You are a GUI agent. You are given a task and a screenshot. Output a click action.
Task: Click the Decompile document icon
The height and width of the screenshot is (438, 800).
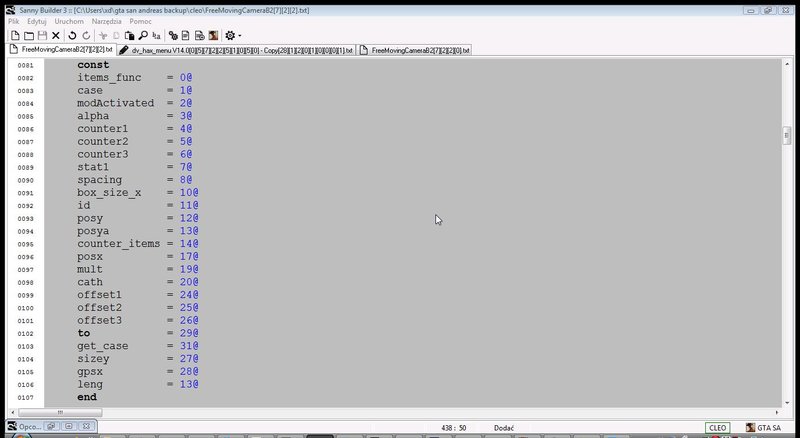(x=186, y=35)
